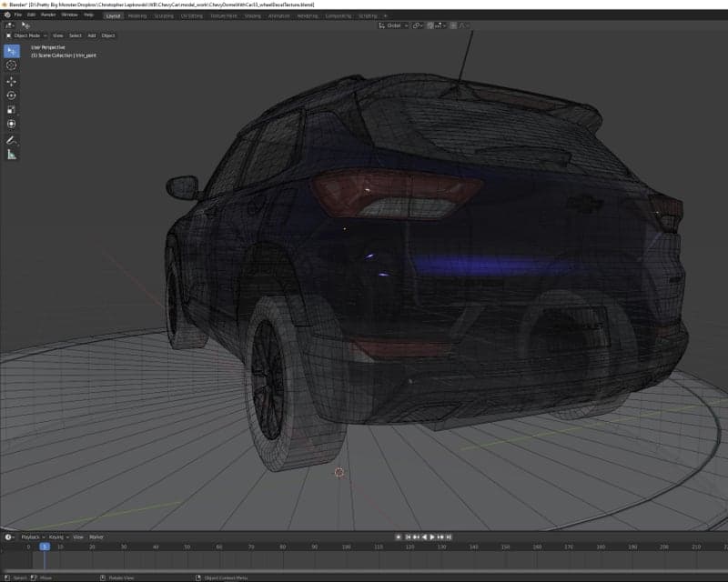This screenshot has height=582, width=728.
Task: Click the select tool settings icon in header
Action: [25, 25]
